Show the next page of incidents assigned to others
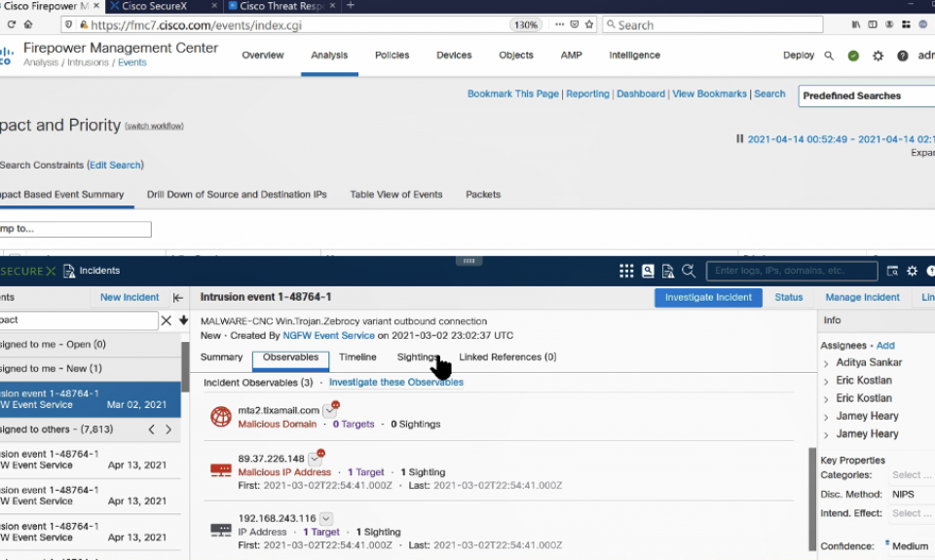This screenshot has height=560, width=935. tap(168, 429)
